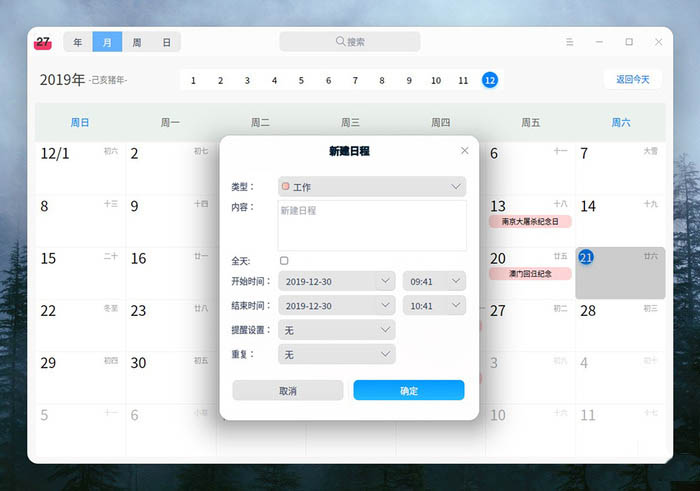Click the 周日 column header
This screenshot has height=491, width=700.
tap(80, 122)
